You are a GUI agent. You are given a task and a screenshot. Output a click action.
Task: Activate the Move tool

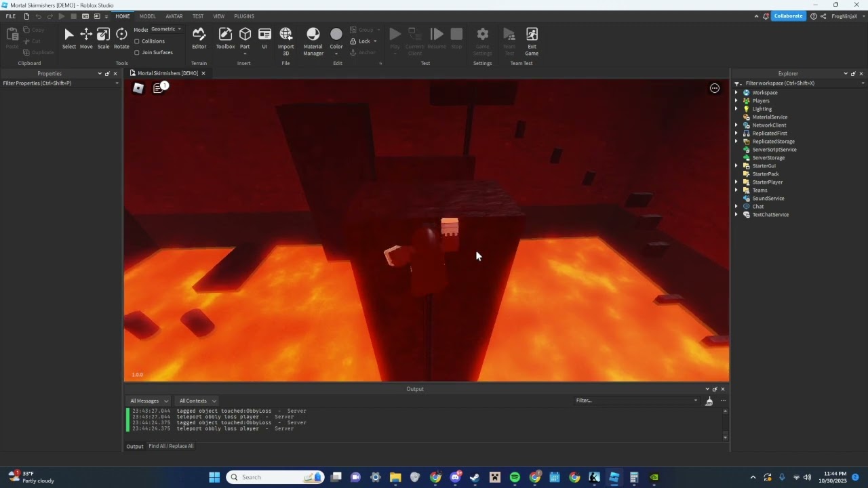pyautogui.click(x=86, y=39)
